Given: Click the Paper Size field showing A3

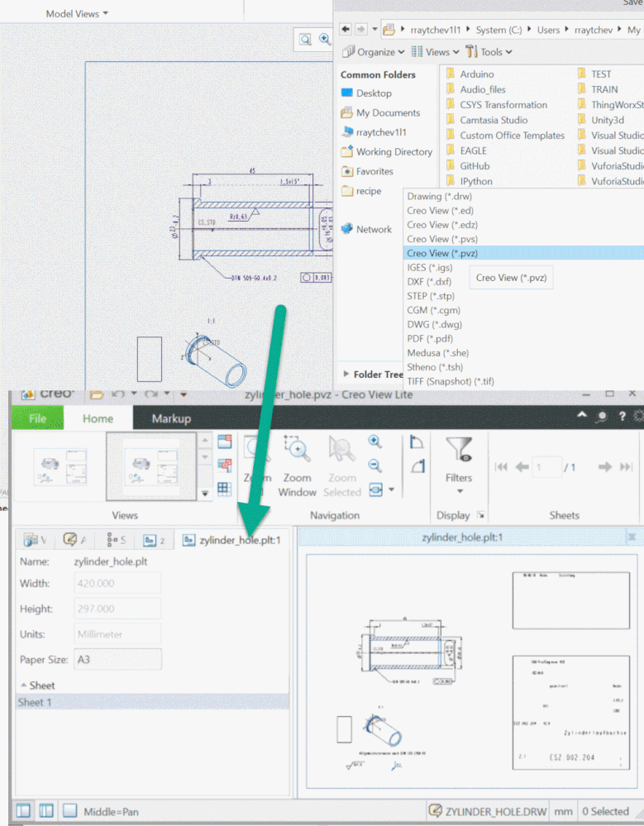Looking at the screenshot, I should [x=117, y=659].
